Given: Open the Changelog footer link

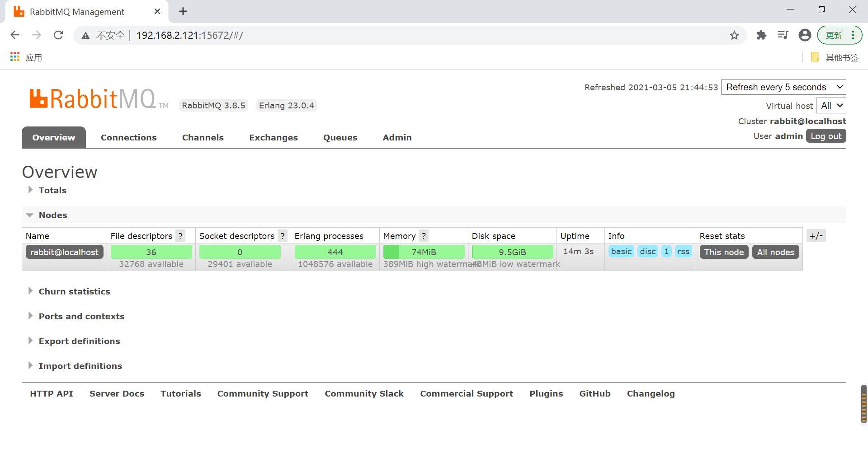Looking at the screenshot, I should 651,393.
